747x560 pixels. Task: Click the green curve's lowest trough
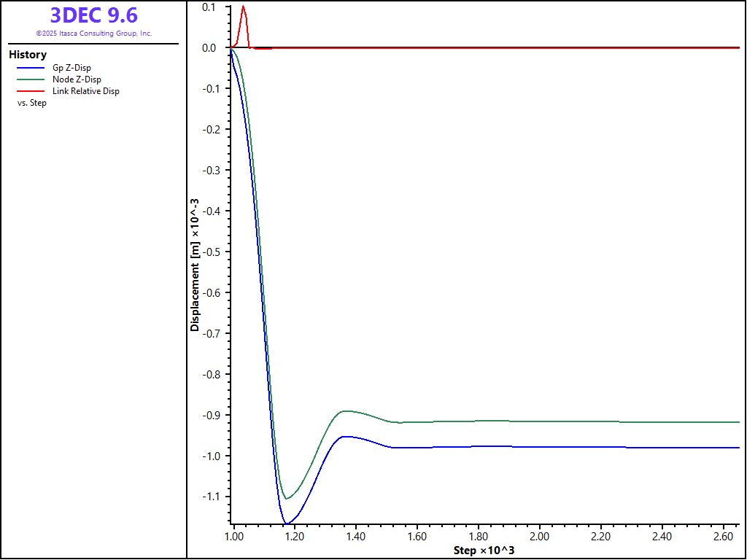click(287, 499)
